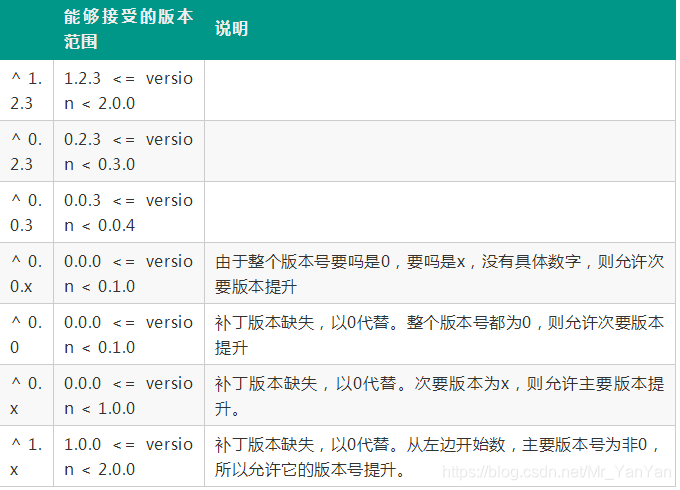
Task: Click the description mentioning "次要版本为x"
Action: coord(439,395)
